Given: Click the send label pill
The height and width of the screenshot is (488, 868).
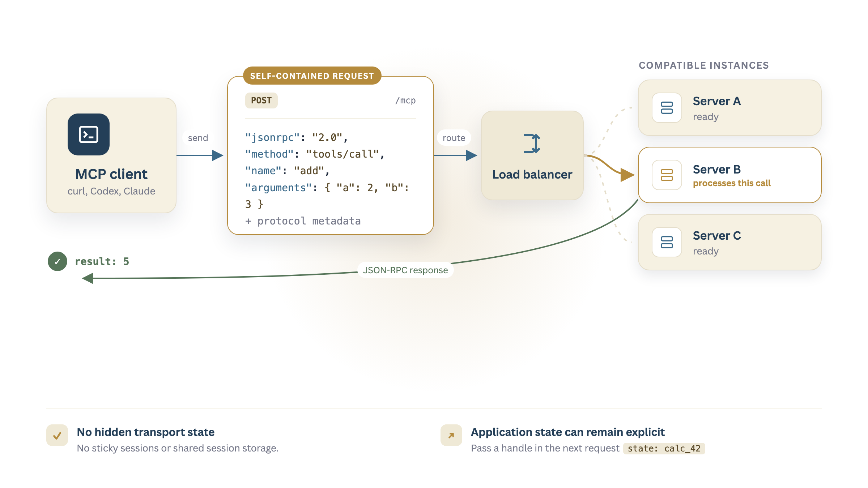Looking at the screenshot, I should tap(198, 138).
